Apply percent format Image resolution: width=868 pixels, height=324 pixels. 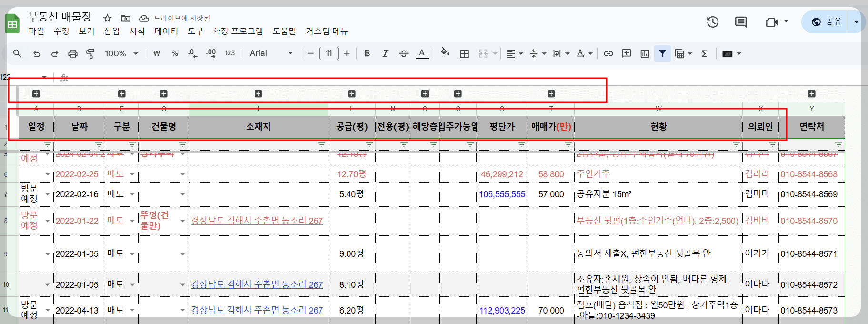pos(175,53)
